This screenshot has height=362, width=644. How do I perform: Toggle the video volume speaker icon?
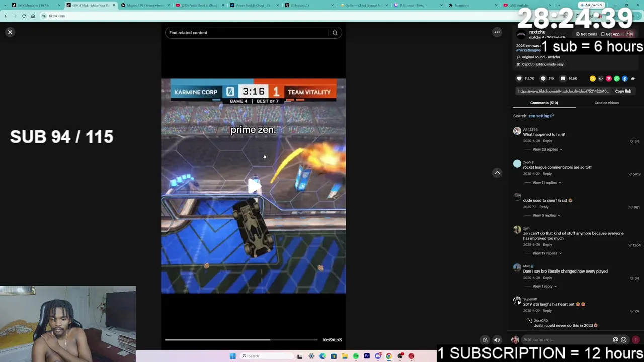click(497, 340)
